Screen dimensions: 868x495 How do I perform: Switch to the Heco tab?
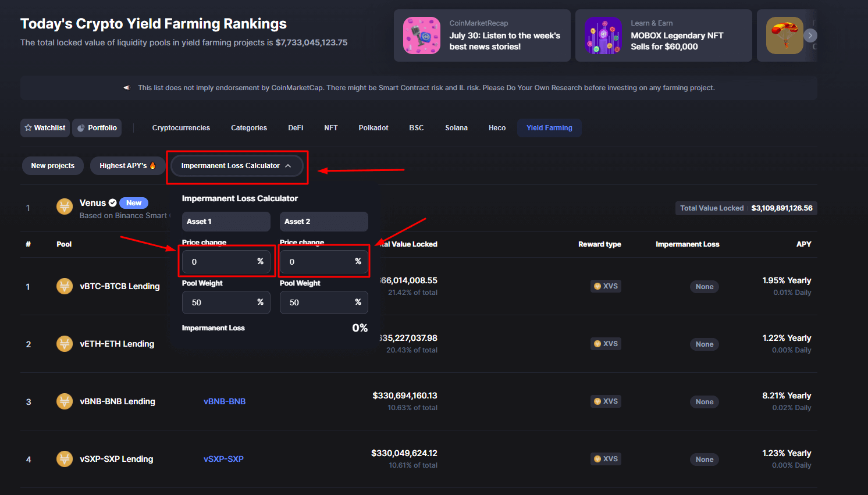coord(497,128)
